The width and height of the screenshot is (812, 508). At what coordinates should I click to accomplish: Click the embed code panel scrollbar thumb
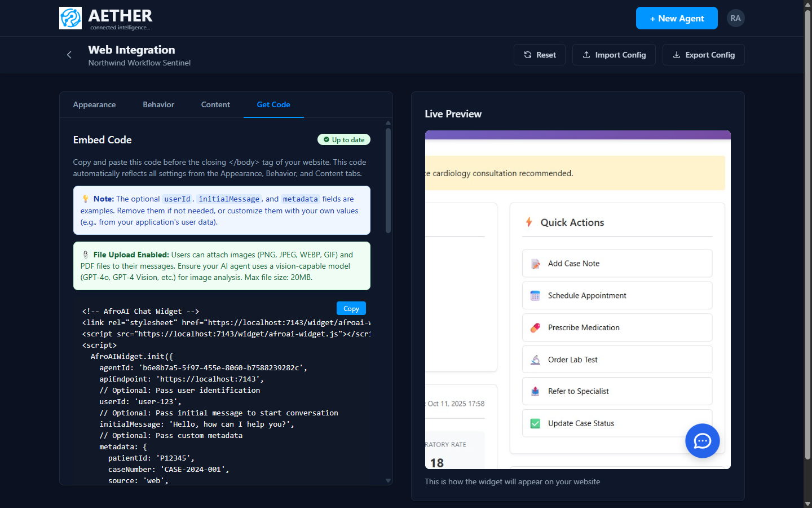coord(388,181)
